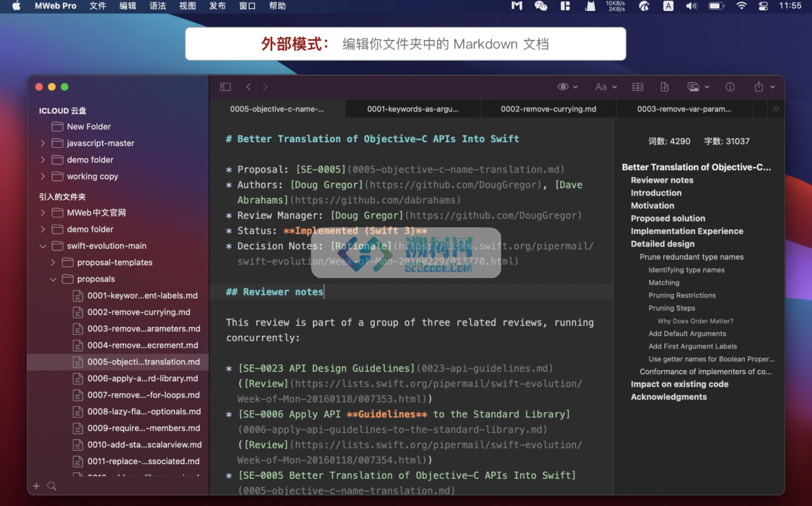Collapse the proposals folder
This screenshot has height=506, width=812.
[x=53, y=279]
